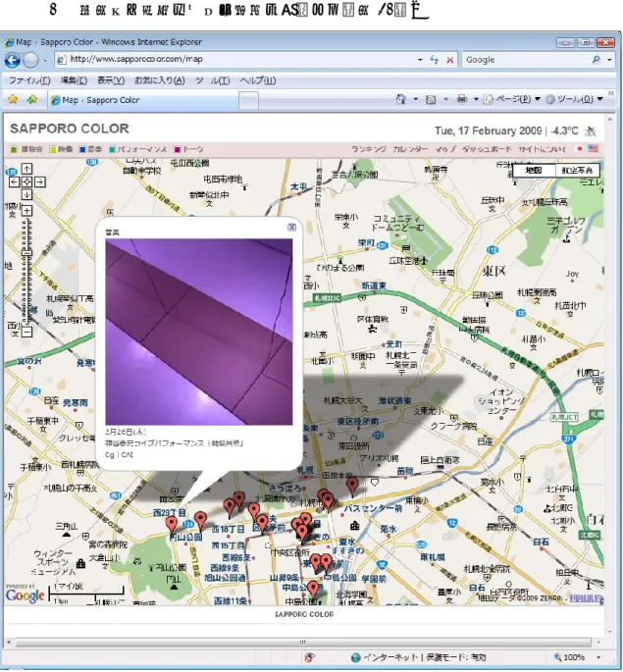Pan the map left with the arrow
Viewport: 623px width, 672px height.
14,182
